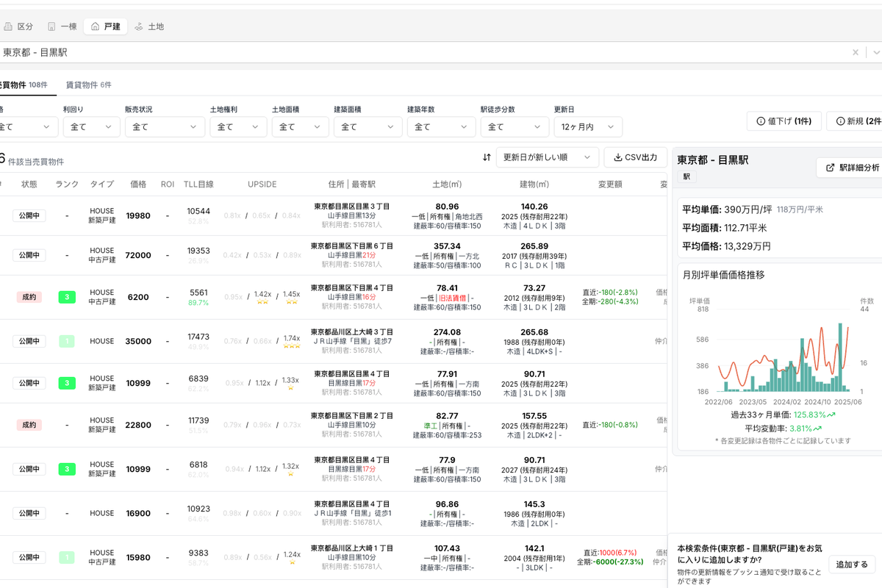Click building area 157.55 cell

(x=534, y=416)
